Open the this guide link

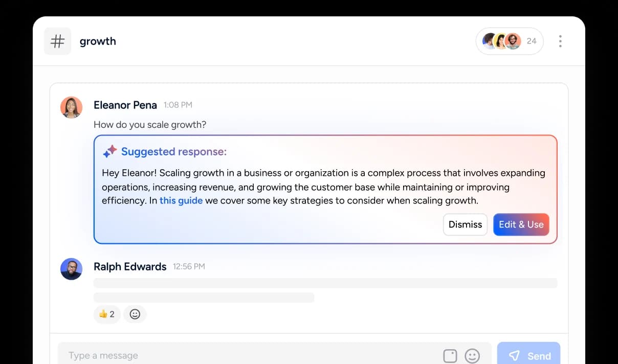click(x=181, y=200)
